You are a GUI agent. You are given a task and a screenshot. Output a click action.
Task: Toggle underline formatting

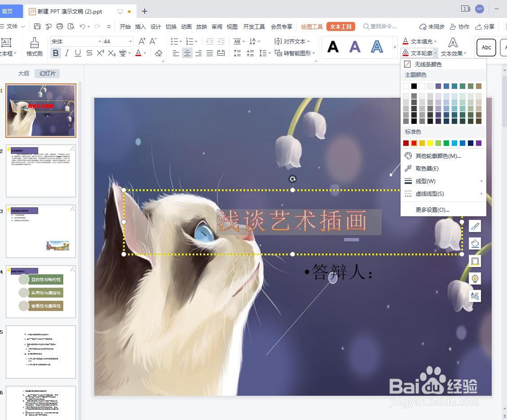point(78,52)
